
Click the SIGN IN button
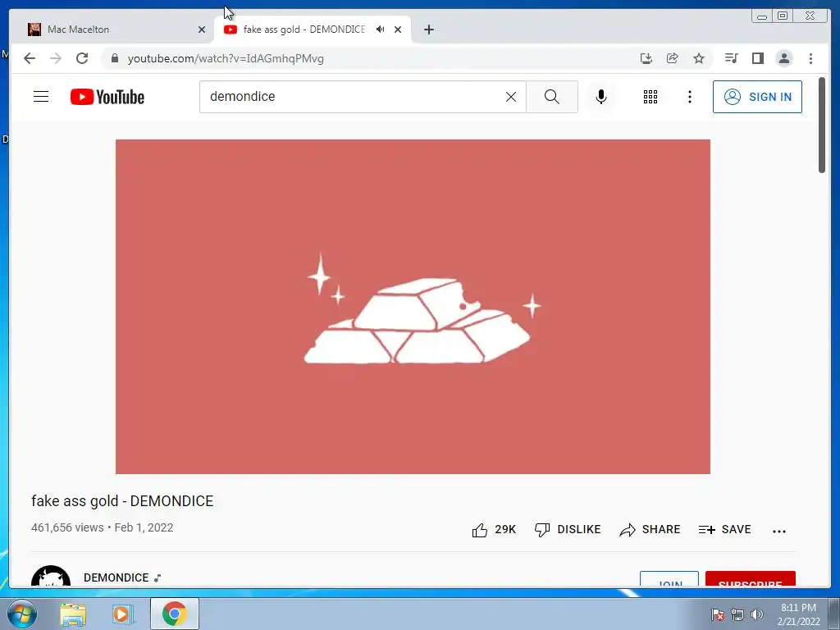[757, 97]
